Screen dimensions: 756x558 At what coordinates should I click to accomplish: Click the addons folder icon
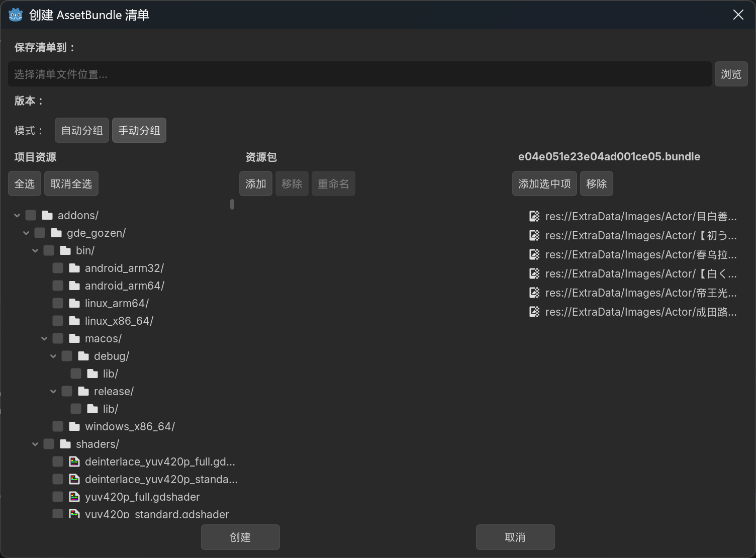tap(47, 216)
